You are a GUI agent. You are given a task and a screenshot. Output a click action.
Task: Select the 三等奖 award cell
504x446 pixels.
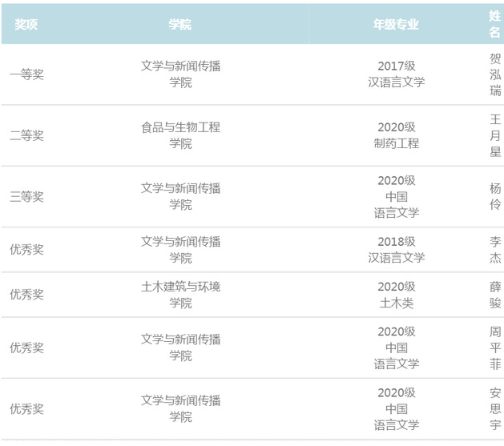tap(26, 196)
